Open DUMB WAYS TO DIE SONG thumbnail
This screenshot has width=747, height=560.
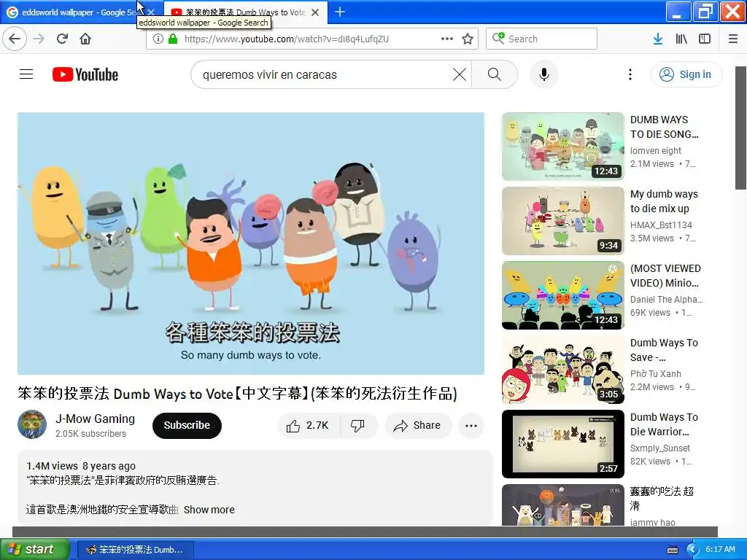tap(562, 146)
